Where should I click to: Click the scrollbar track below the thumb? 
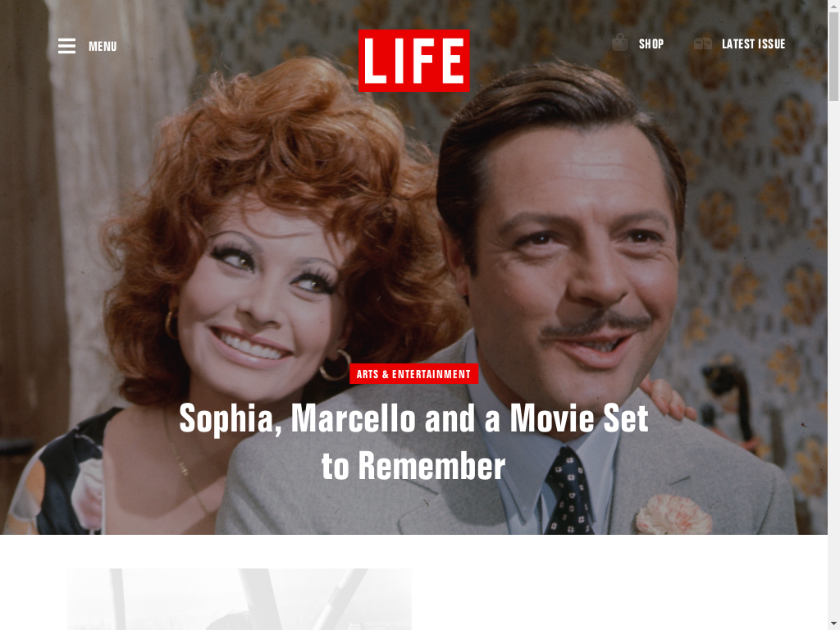pyautogui.click(x=834, y=359)
